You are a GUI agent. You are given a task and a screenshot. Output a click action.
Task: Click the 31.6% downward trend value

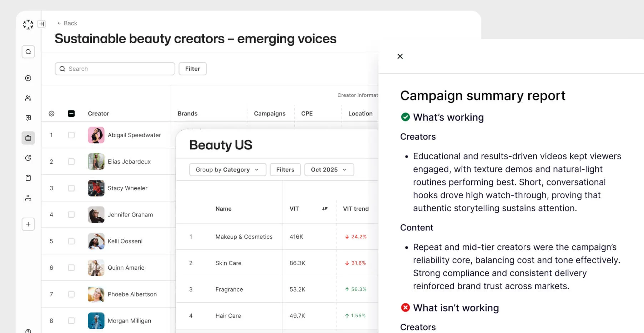(355, 263)
